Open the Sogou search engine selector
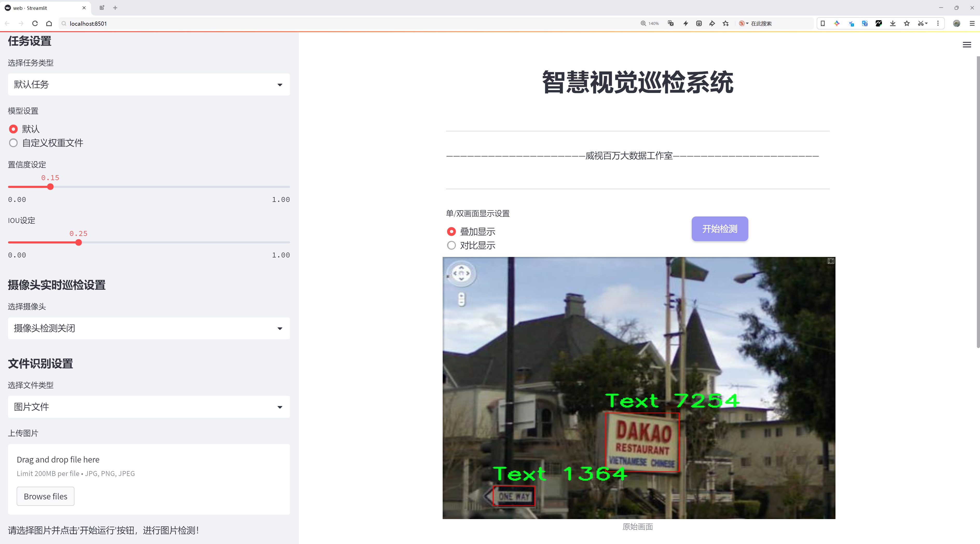Image resolution: width=980 pixels, height=544 pixels. pos(743,23)
